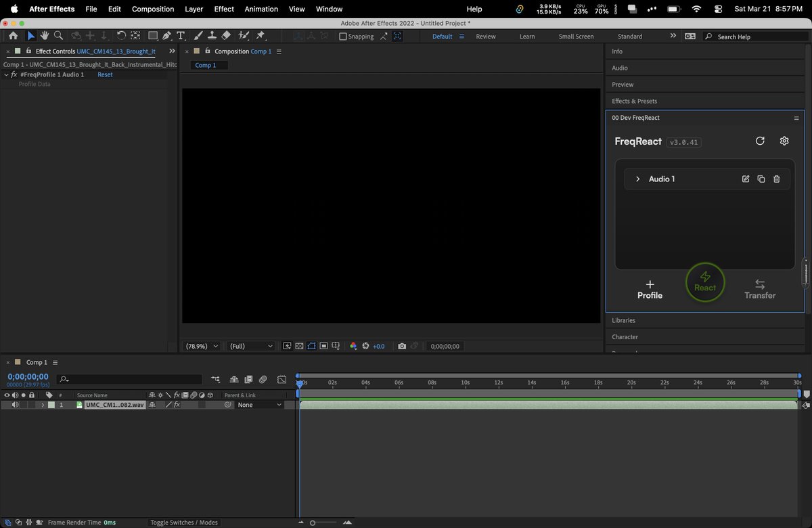The width and height of the screenshot is (812, 528).
Task: Choose the Roto Brush tool
Action: tap(243, 36)
